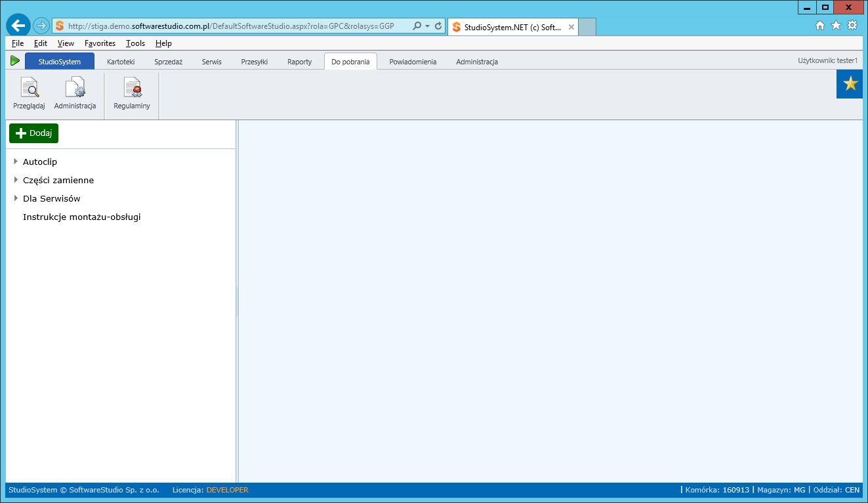Click the green Dodaj button
Image resolution: width=868 pixels, height=503 pixels.
pos(33,133)
